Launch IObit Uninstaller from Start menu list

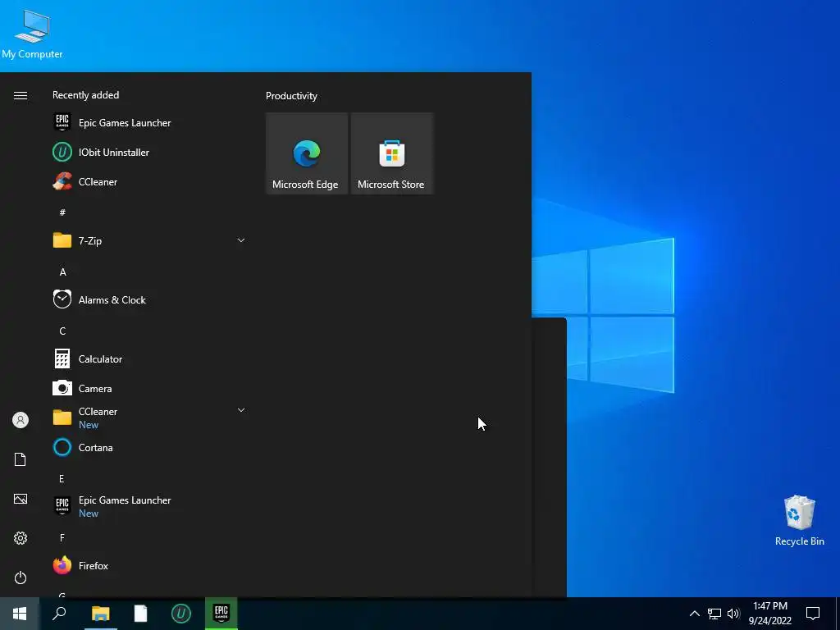coord(149,152)
